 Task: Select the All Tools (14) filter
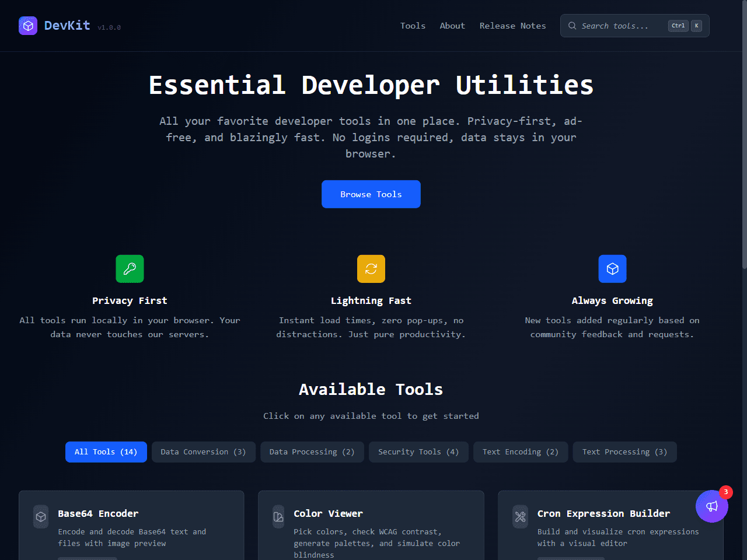point(106,452)
